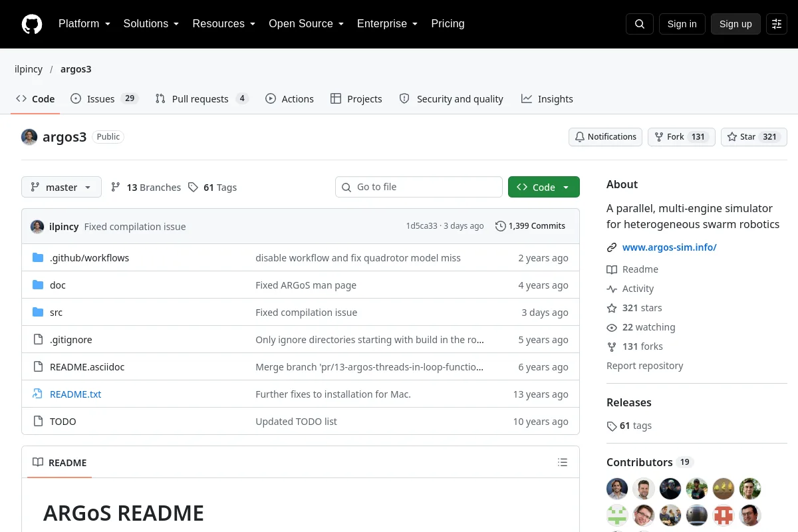Open the Activity link
This screenshot has height=532, width=798.
[x=630, y=289]
